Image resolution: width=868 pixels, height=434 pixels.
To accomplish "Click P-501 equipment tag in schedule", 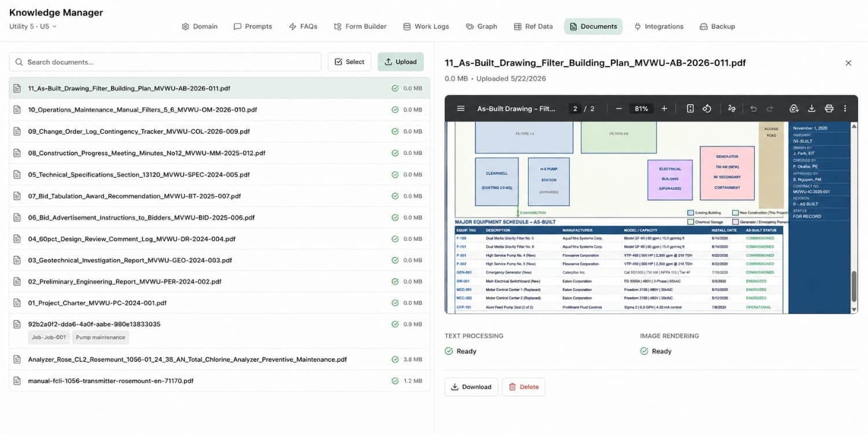I will pos(462,255).
